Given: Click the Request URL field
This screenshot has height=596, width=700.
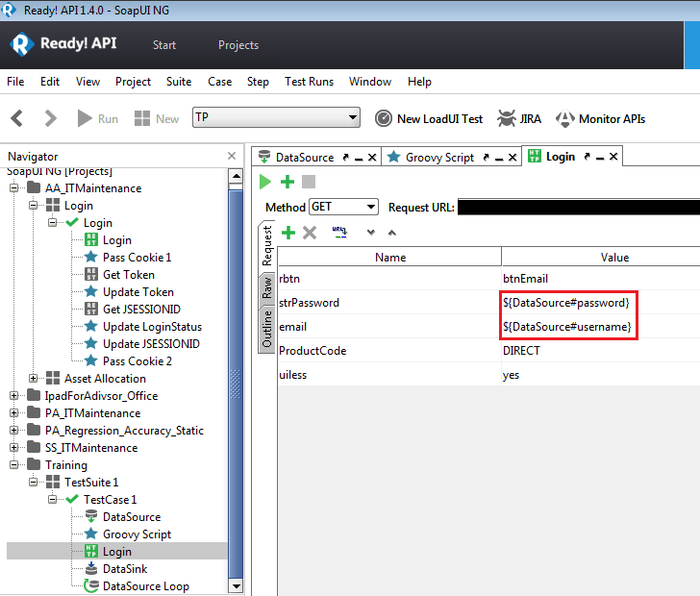Looking at the screenshot, I should [579, 207].
